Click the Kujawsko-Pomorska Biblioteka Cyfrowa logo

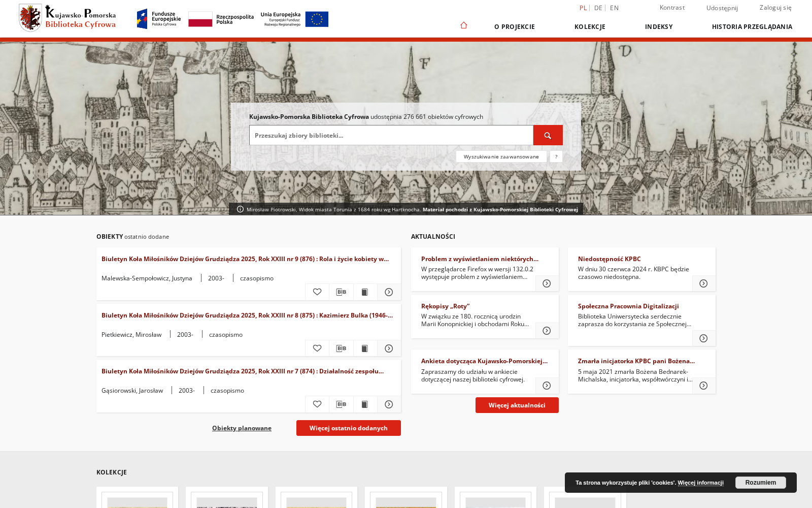click(67, 18)
